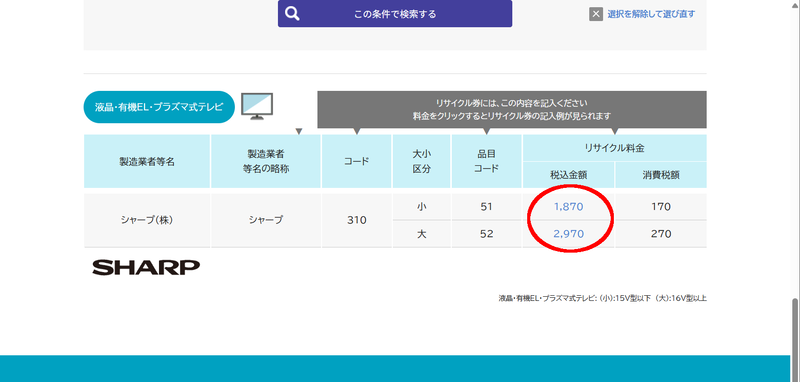Select item code 52 cell
The height and width of the screenshot is (382, 800).
pyautogui.click(x=487, y=234)
